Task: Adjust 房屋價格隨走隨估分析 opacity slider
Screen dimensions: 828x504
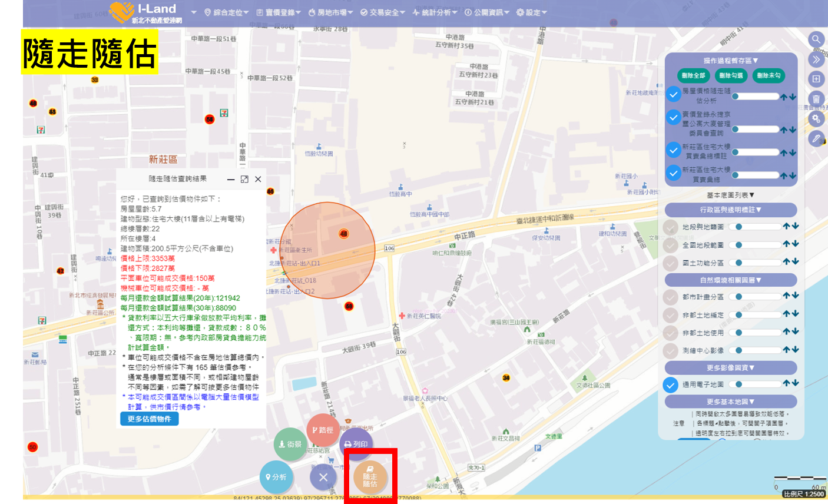Action: pyautogui.click(x=756, y=97)
